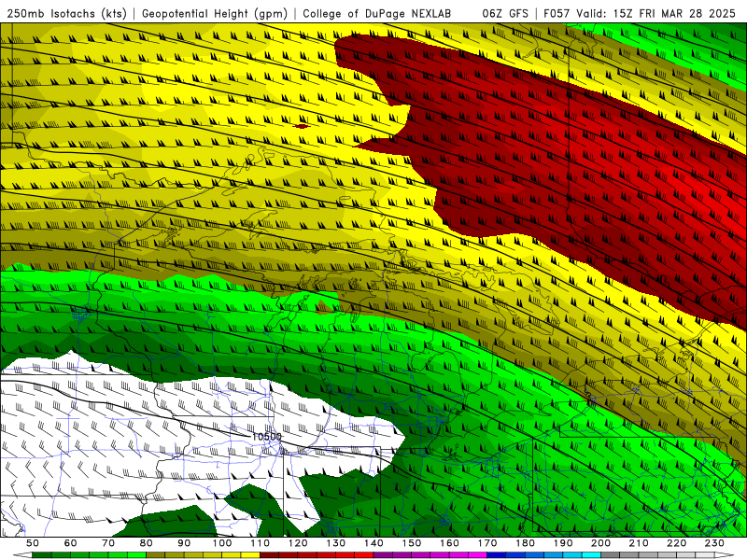Click the 210 value on the color legend
The height and width of the screenshot is (560, 747).
(x=639, y=543)
